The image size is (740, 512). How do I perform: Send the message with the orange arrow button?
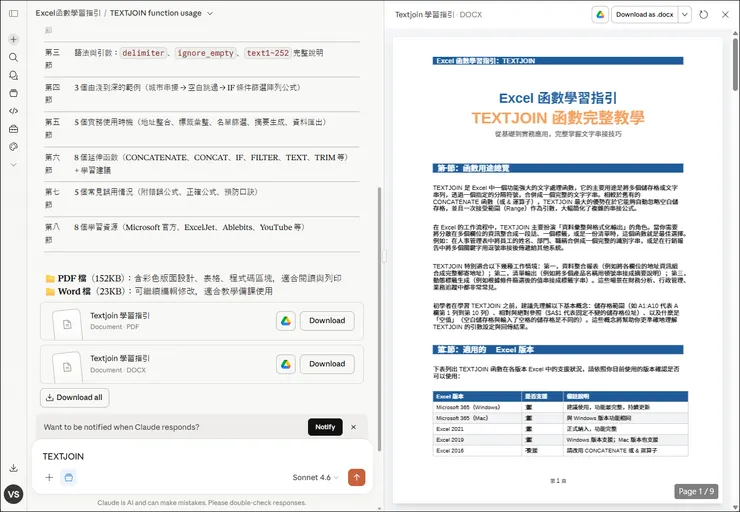coord(356,477)
